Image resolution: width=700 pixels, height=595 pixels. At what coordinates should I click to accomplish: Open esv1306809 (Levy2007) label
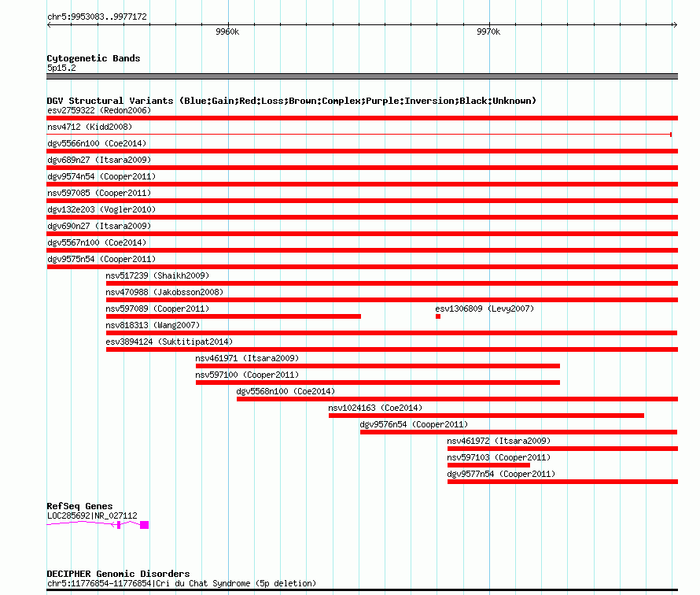(x=484, y=309)
